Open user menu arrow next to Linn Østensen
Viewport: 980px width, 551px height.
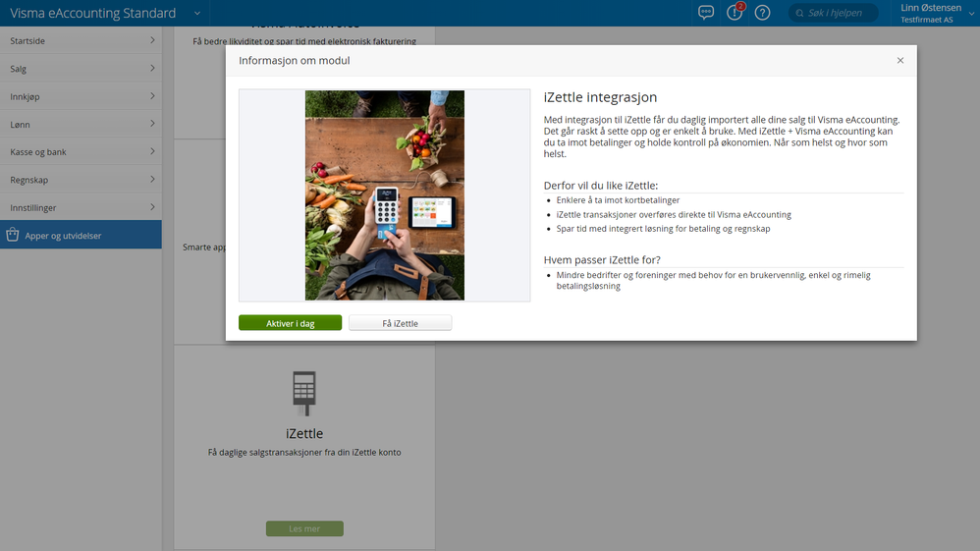(971, 13)
